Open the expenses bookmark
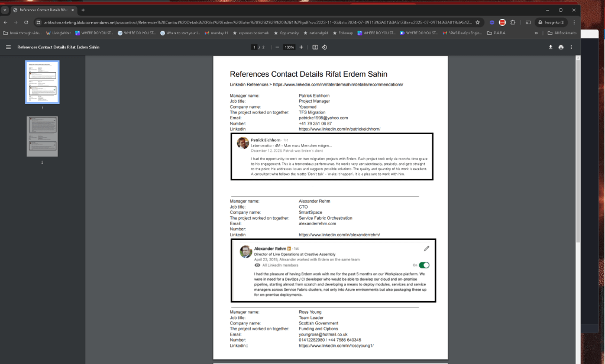This screenshot has height=364, width=605. pyautogui.click(x=251, y=33)
